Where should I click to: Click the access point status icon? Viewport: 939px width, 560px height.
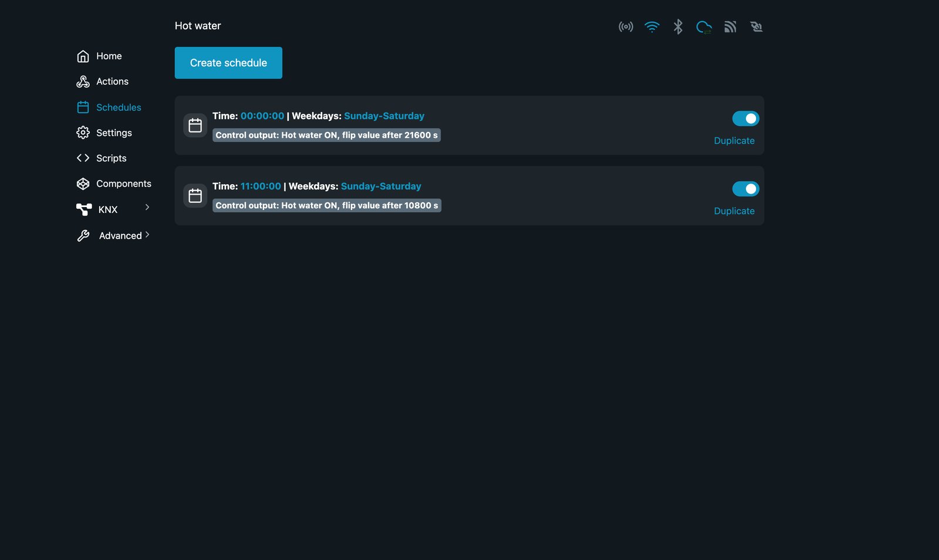[x=626, y=26]
